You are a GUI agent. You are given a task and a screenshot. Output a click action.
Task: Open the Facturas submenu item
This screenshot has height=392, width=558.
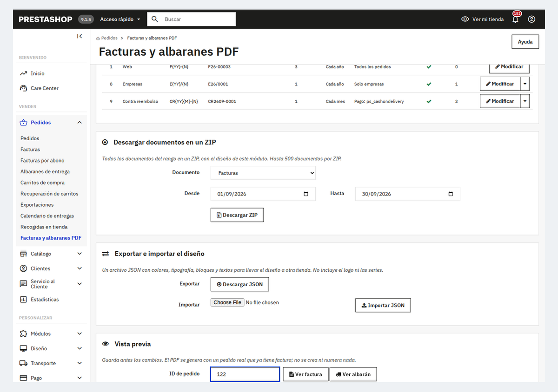30,150
